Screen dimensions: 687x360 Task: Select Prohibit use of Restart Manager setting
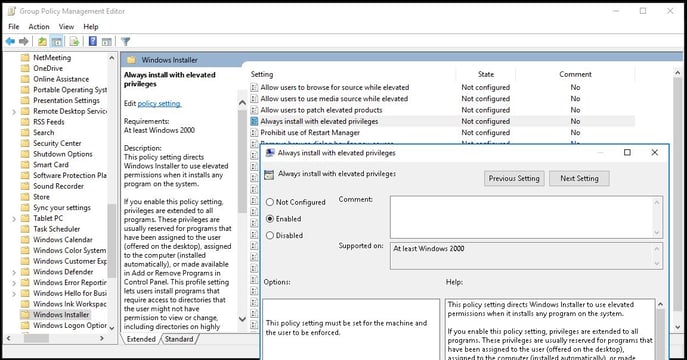click(310, 132)
